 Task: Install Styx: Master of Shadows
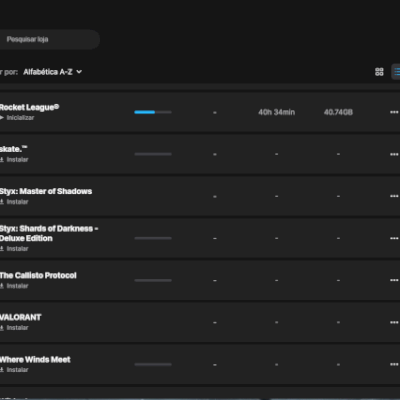point(14,202)
